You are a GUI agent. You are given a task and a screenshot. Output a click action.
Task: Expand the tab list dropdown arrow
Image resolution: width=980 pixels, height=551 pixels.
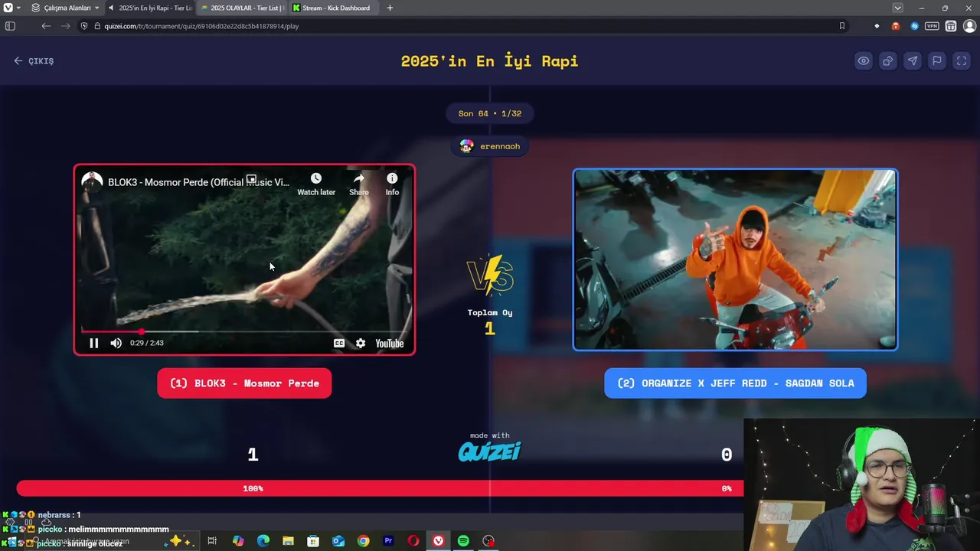pos(897,8)
